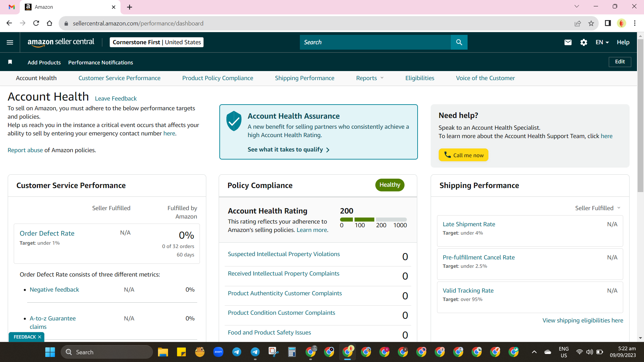Click the Amazon Seller Central logo
Viewport: 644px width, 362px height.
pyautogui.click(x=61, y=42)
